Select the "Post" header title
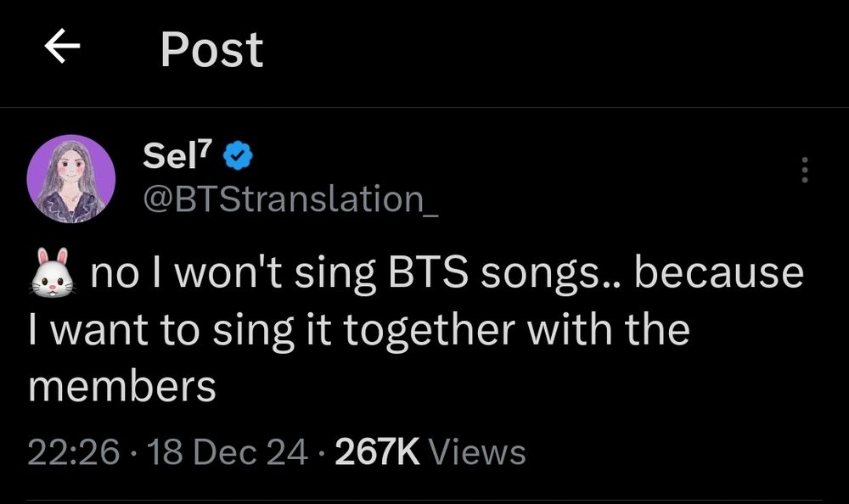The image size is (849, 504). pos(211,49)
